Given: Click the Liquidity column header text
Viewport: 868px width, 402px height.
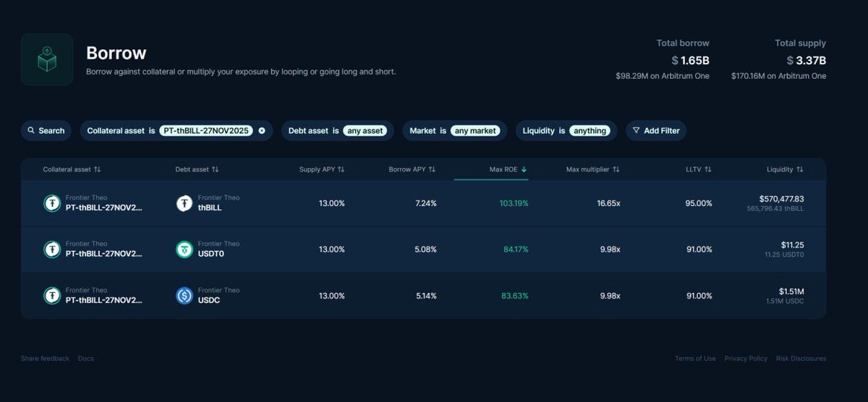Looking at the screenshot, I should (780, 169).
